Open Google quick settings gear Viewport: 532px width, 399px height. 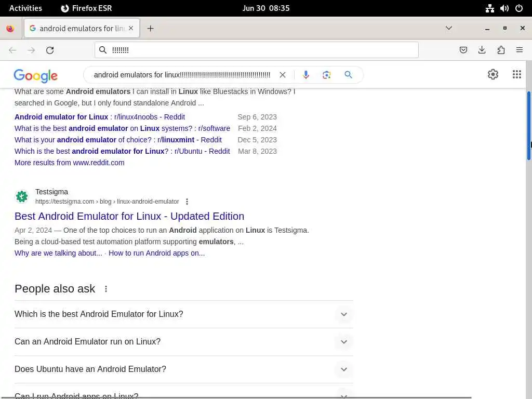click(493, 74)
